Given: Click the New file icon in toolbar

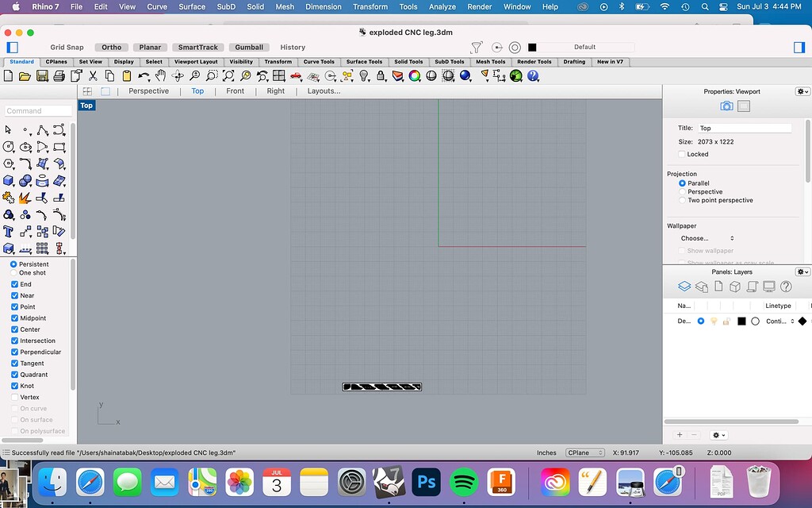Looking at the screenshot, I should [8, 76].
